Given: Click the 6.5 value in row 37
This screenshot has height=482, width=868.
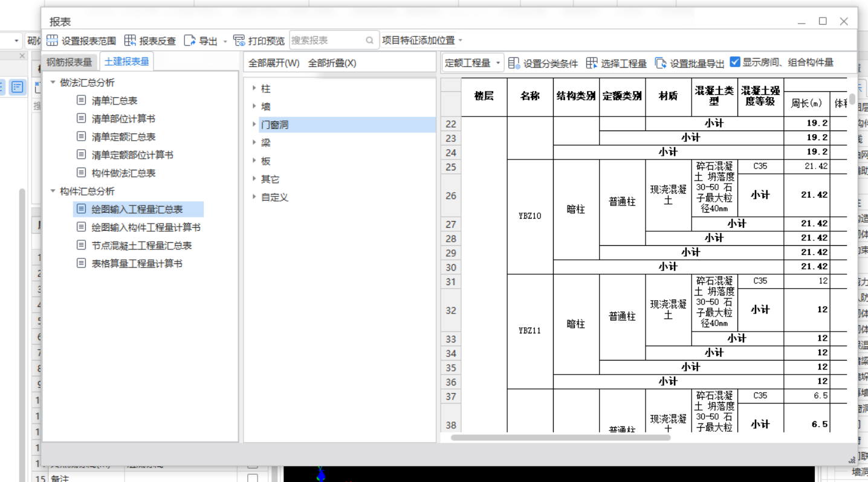Looking at the screenshot, I should coord(807,396).
